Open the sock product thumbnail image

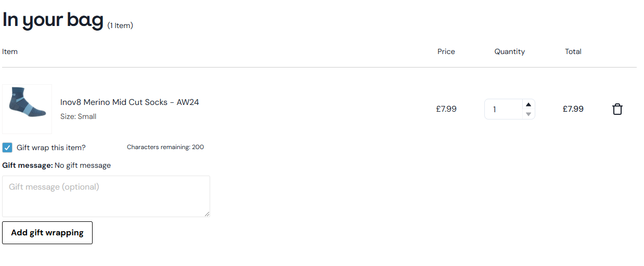coord(27,109)
